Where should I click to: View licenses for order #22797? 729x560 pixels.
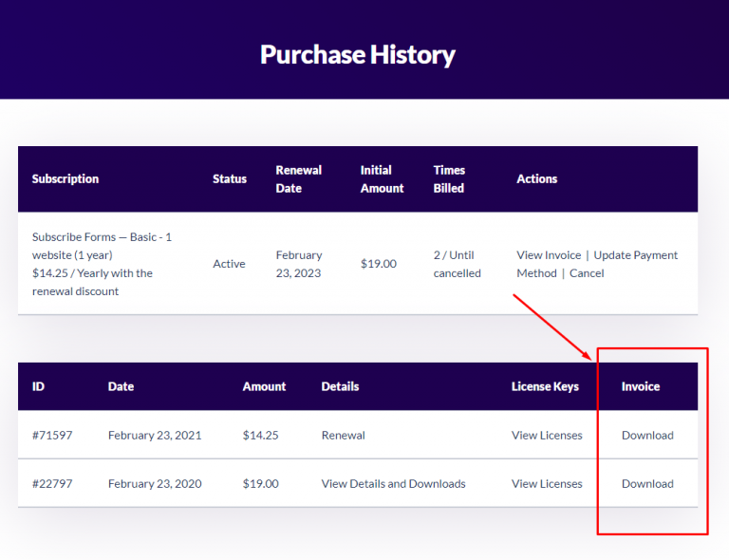[547, 483]
